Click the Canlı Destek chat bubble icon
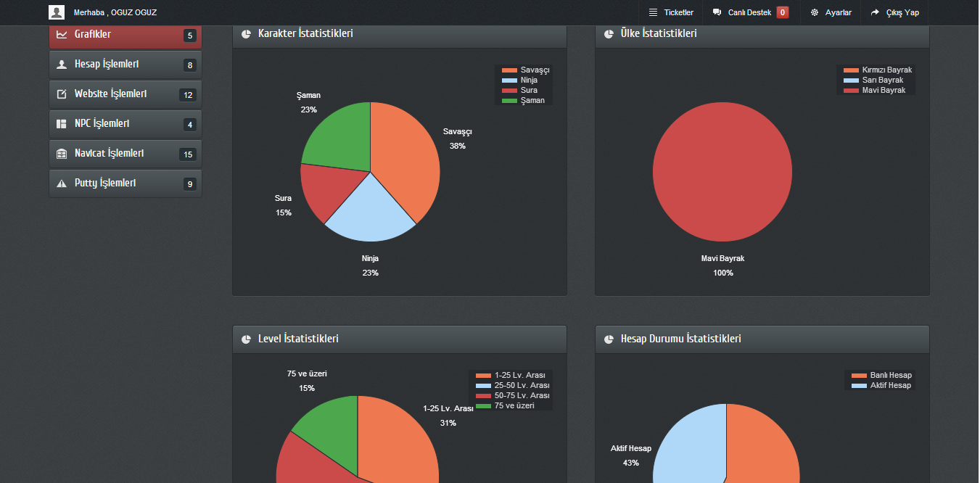This screenshot has width=980, height=483. 717,12
